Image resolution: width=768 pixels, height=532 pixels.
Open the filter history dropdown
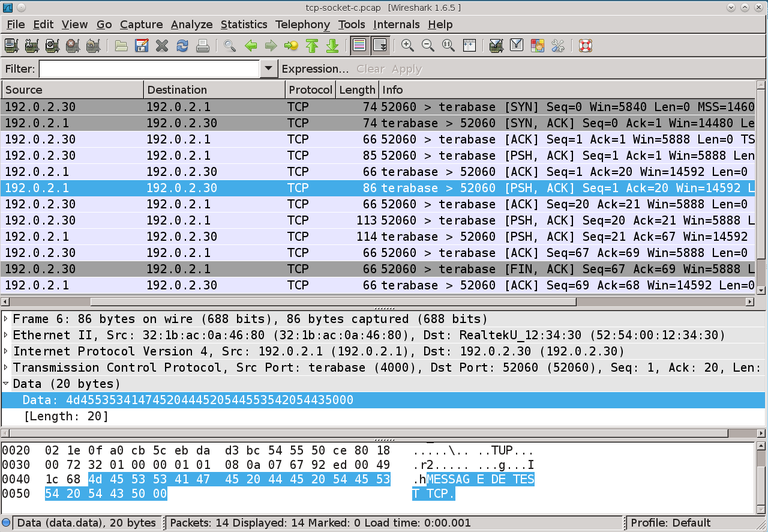pyautogui.click(x=268, y=69)
